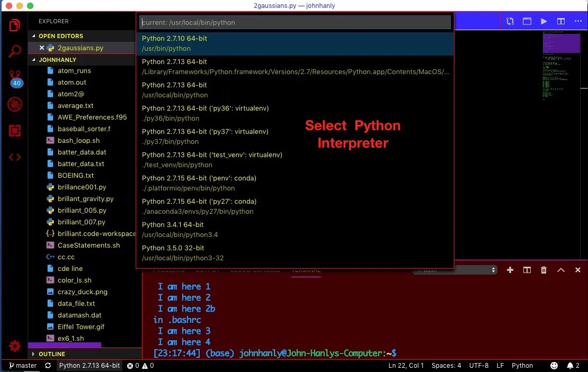588x372 pixels.
Task: Click Spaces: 4 indentation setting
Action: (446, 365)
